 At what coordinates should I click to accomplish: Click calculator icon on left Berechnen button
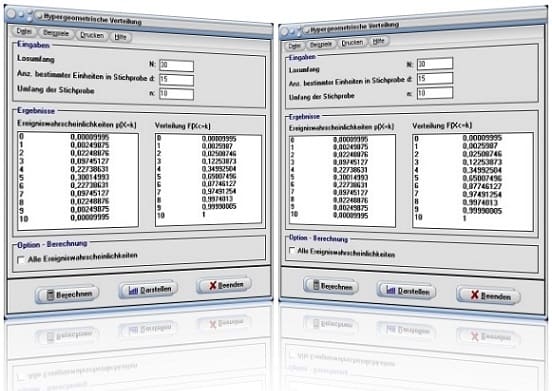click(x=51, y=295)
